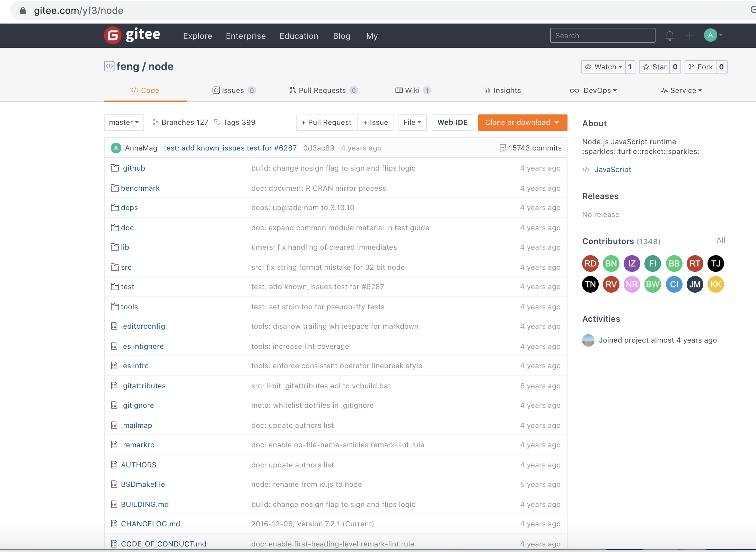
Task: Open the master branch dropdown
Action: (x=124, y=122)
